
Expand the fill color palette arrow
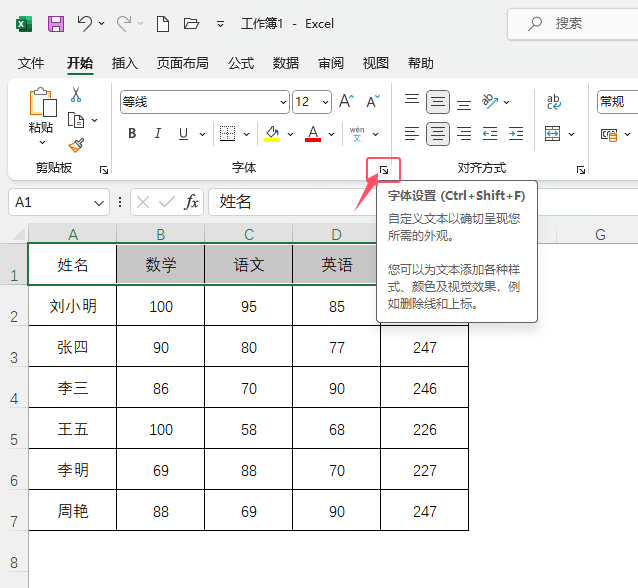click(291, 134)
